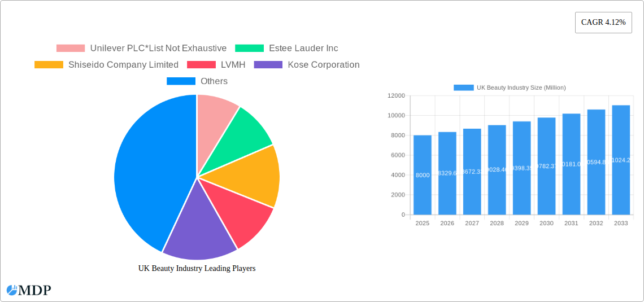644x302 pixels.
Task: Click the CAGR 4.12% badge
Action: 603,23
